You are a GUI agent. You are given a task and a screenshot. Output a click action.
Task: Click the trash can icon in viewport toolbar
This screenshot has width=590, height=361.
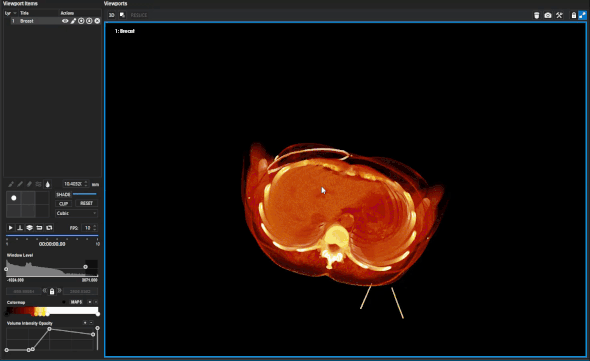[x=537, y=15]
